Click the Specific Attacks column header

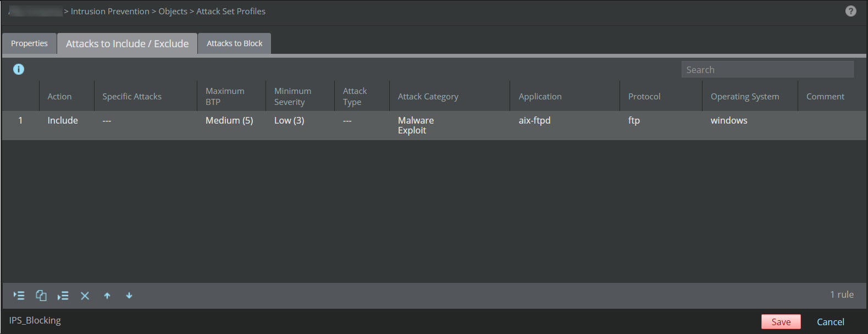click(146, 96)
